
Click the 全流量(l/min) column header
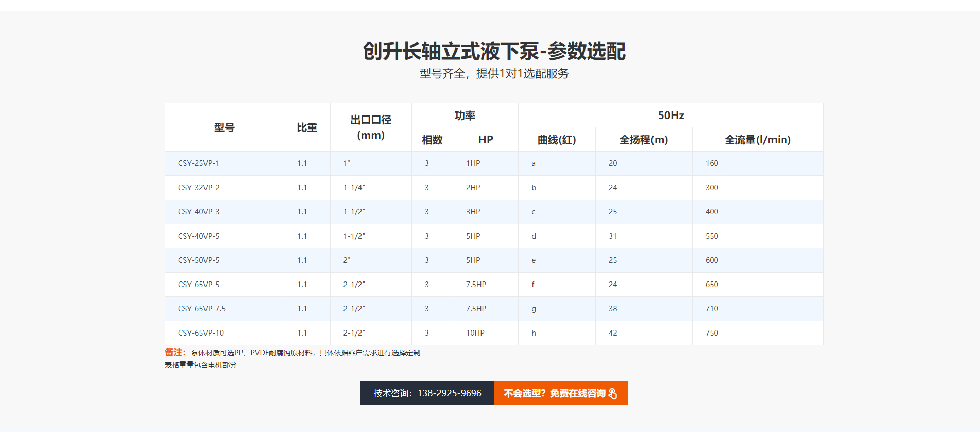pos(758,140)
